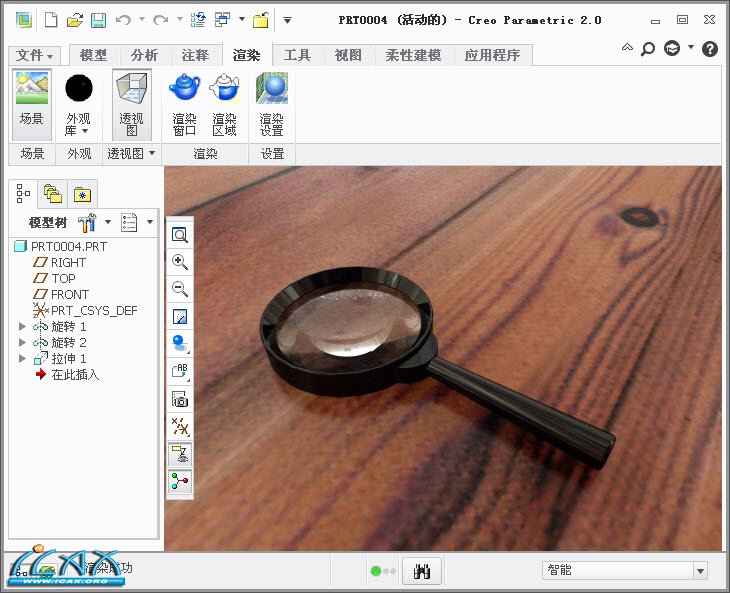Undo the last action
This screenshot has width=730, height=593.
(123, 20)
